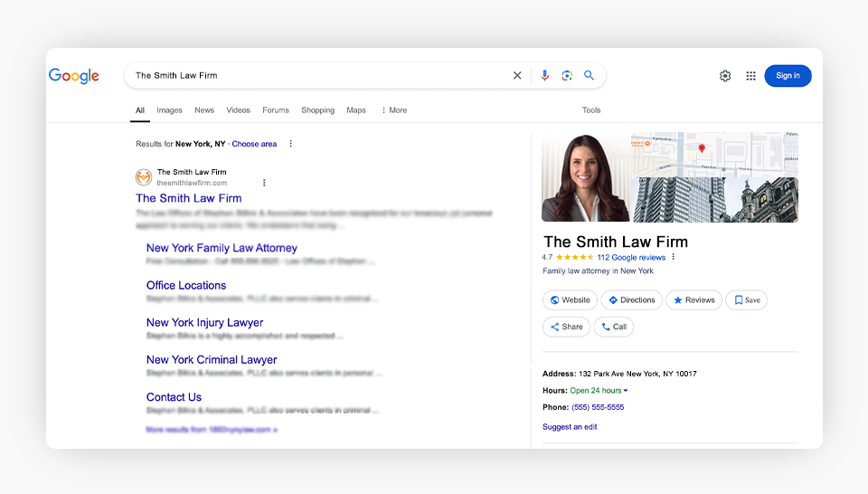
Task: Open Office Locations sitelink
Action: (x=186, y=285)
